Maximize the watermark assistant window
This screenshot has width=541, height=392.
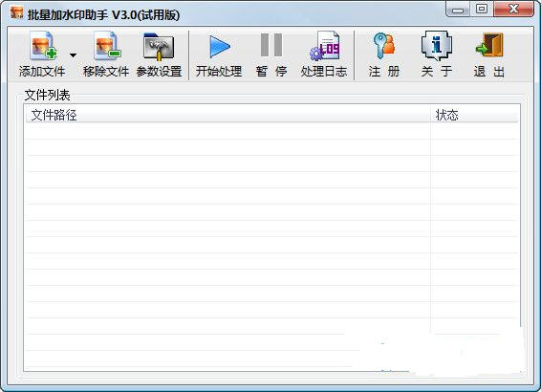click(482, 9)
